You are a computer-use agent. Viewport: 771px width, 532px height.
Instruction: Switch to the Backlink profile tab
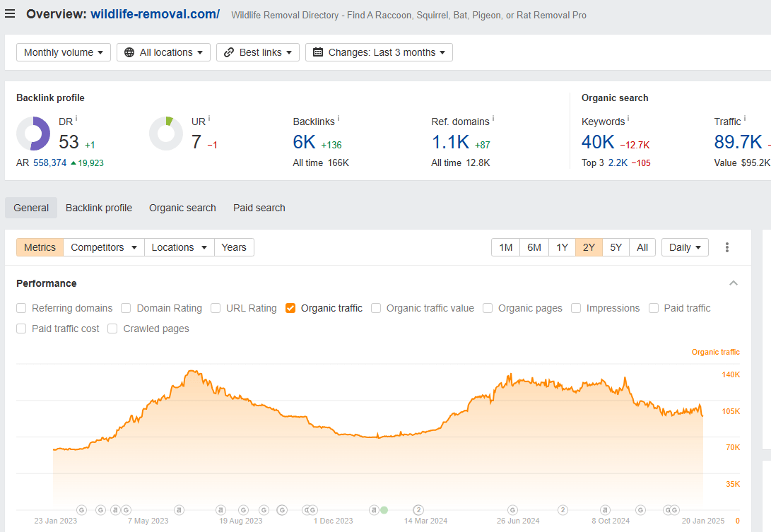pos(99,208)
